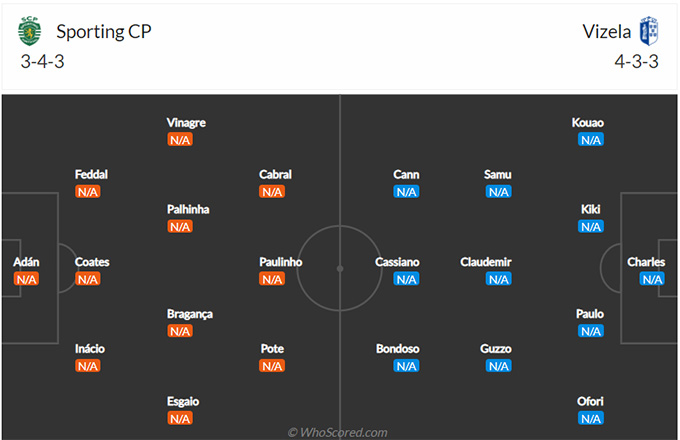The image size is (680, 440).
Task: Click the Vizela club crest
Action: [x=649, y=31]
